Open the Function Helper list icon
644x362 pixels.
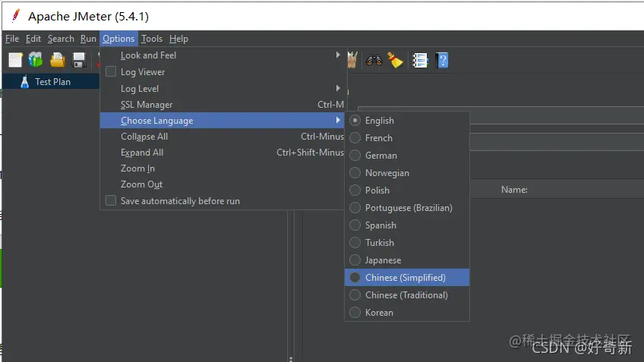point(420,61)
